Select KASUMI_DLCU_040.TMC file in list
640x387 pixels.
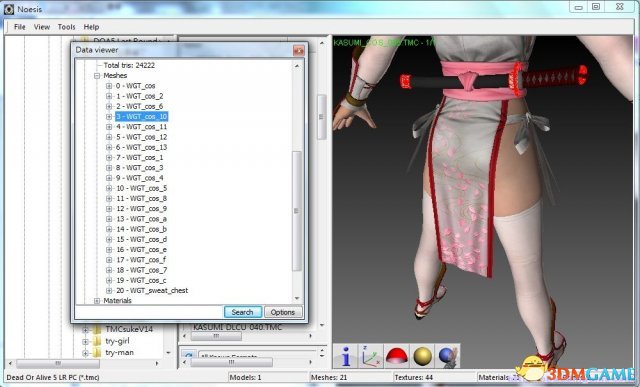pyautogui.click(x=237, y=327)
